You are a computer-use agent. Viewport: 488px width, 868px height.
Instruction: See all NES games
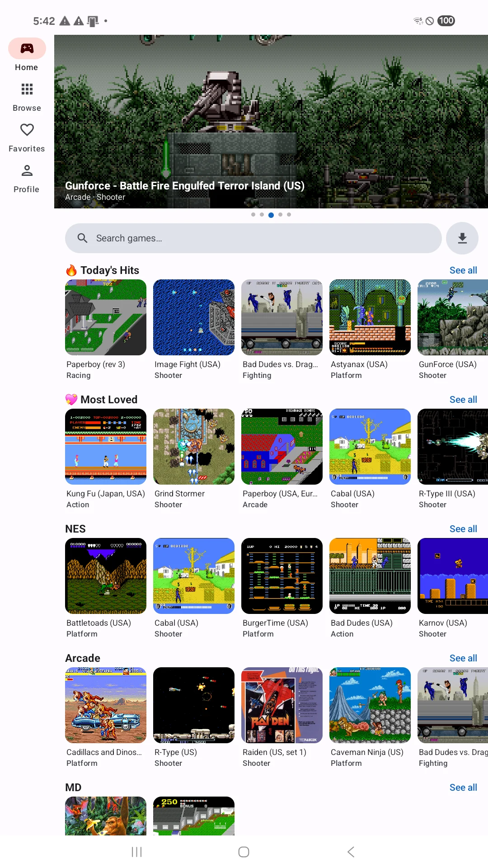463,529
